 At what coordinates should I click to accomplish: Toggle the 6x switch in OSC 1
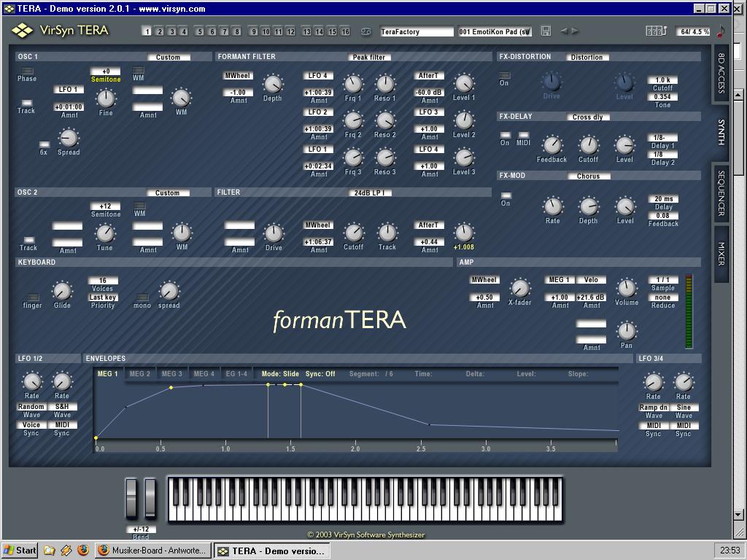coord(44,144)
